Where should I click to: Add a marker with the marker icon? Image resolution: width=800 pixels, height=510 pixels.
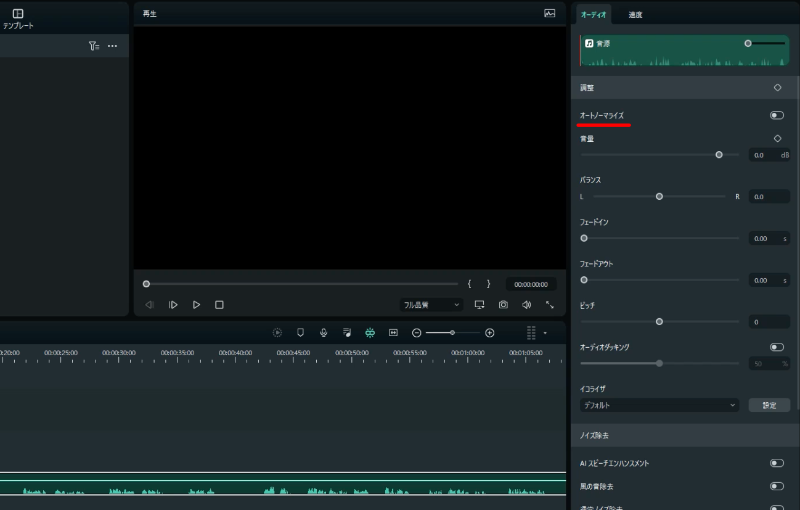pyautogui.click(x=301, y=333)
